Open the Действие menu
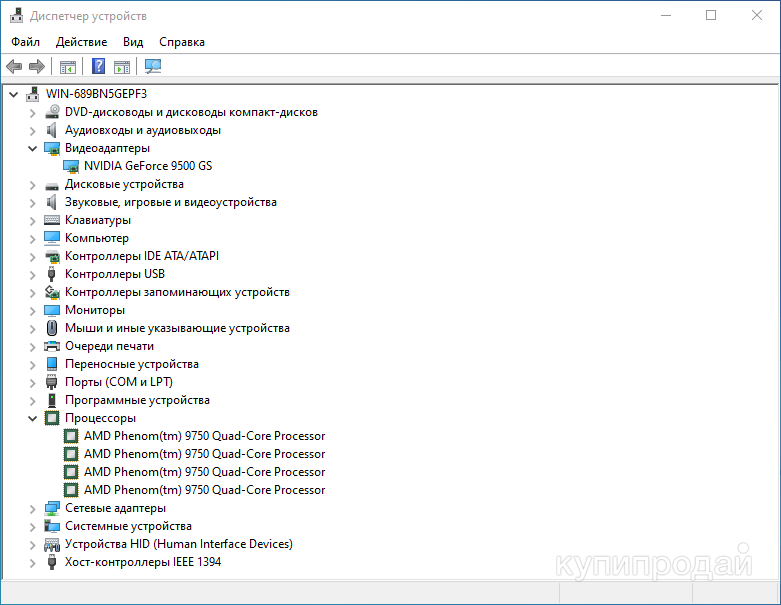The width and height of the screenshot is (781, 605). 81,42
